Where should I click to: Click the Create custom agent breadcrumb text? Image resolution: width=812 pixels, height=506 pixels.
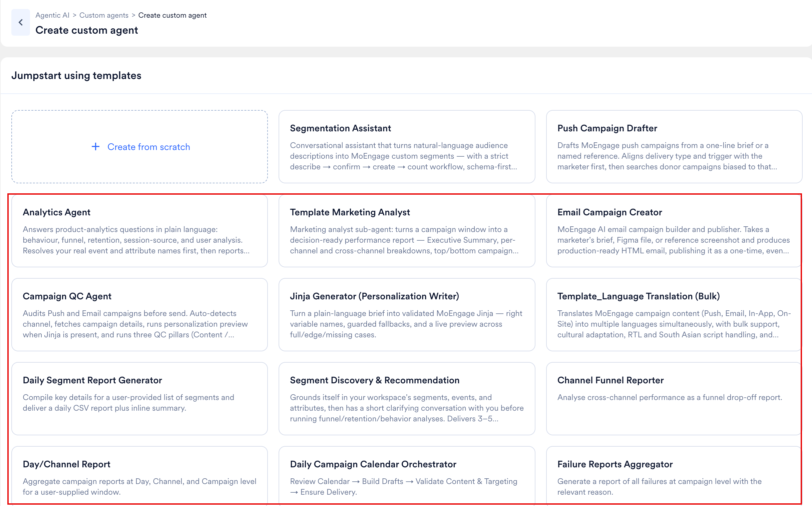click(172, 15)
